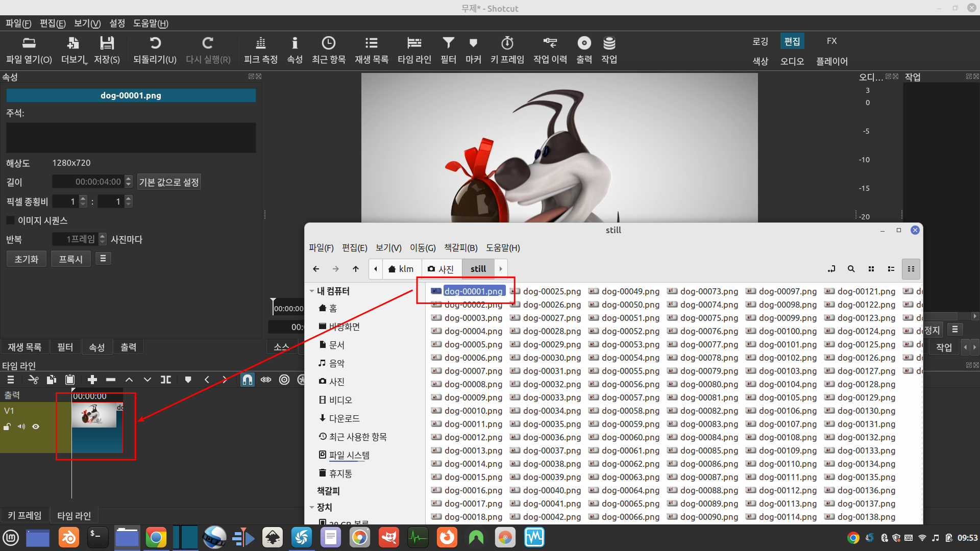This screenshot has width=980, height=551.
Task: Select the dog-00050.png file
Action: click(630, 305)
